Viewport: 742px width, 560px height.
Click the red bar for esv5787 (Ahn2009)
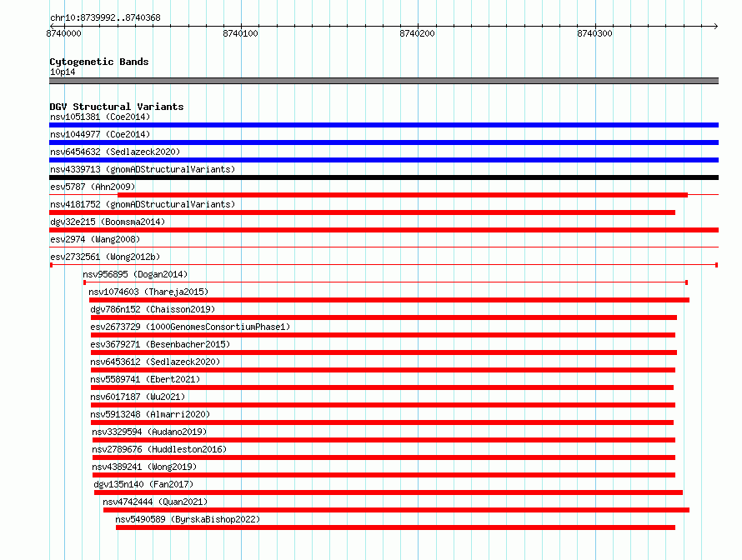(403, 195)
